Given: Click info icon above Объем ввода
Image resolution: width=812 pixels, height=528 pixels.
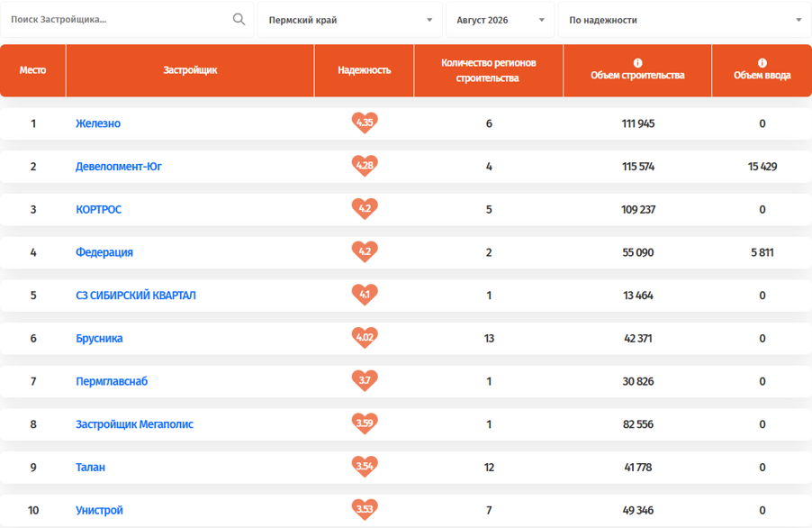Looking at the screenshot, I should [x=762, y=63].
